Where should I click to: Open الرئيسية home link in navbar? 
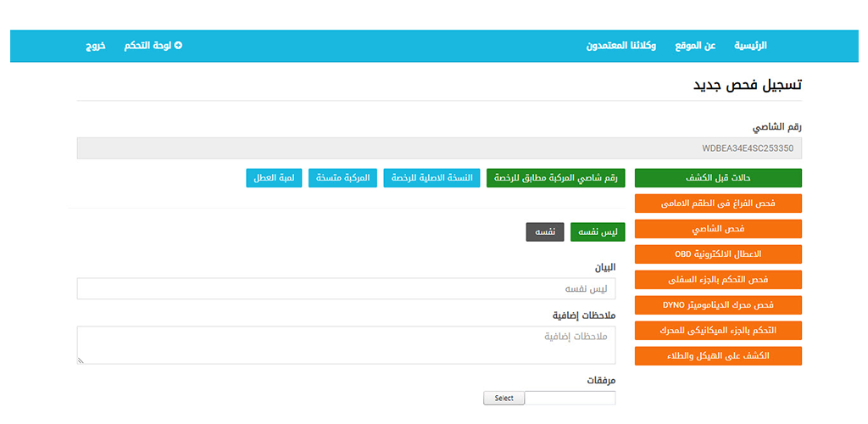[750, 46]
